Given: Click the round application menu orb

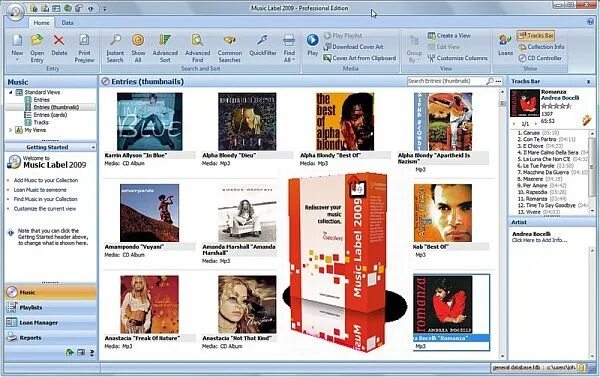Looking at the screenshot, I should pos(15,12).
